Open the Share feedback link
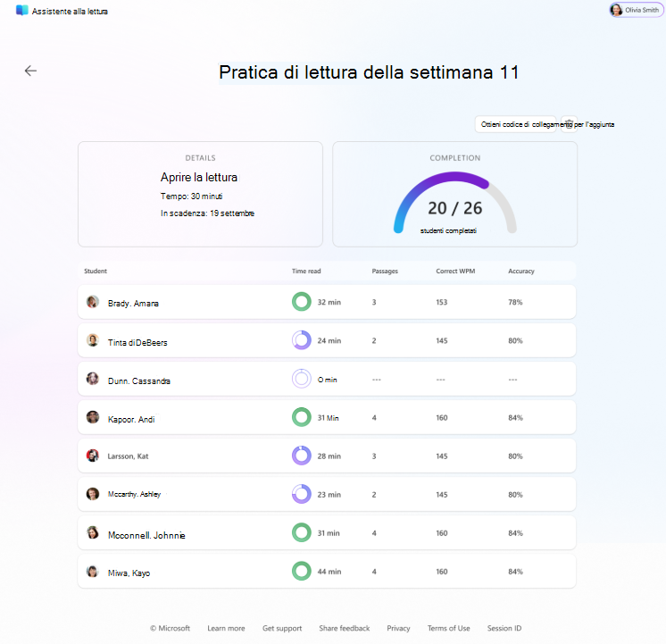This screenshot has width=666, height=644. point(345,628)
